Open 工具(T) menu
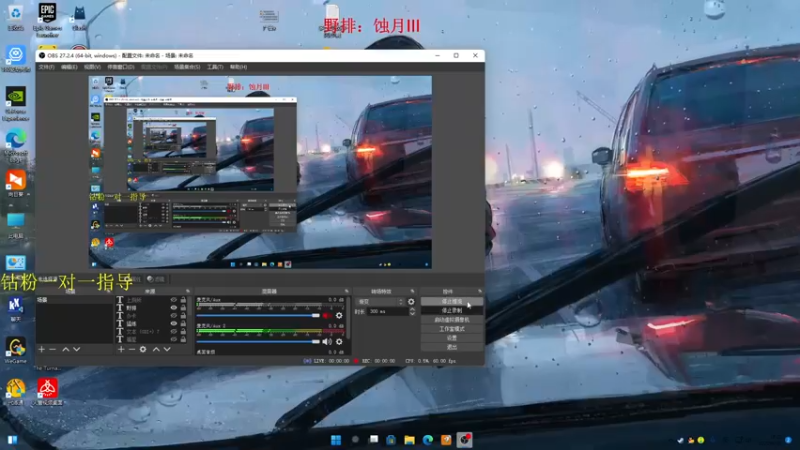The height and width of the screenshot is (450, 800). [215, 67]
